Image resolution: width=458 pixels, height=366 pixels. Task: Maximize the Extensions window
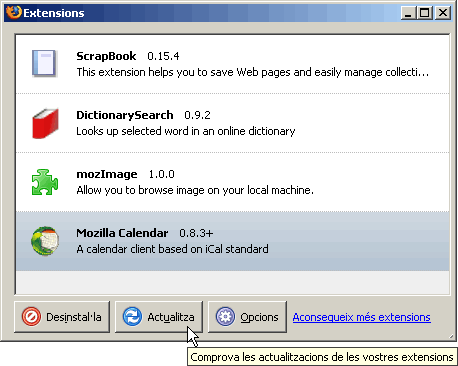click(x=425, y=13)
